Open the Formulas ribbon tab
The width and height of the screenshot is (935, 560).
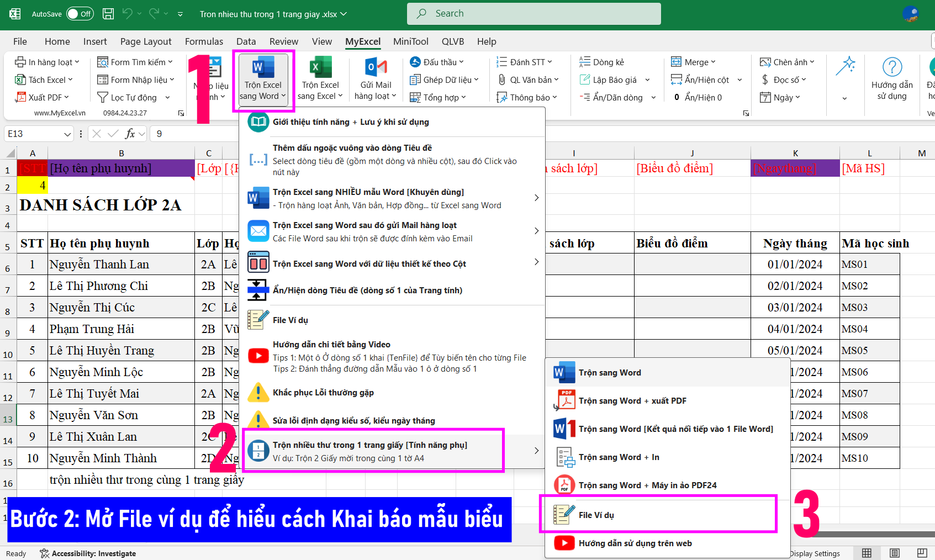pos(204,41)
